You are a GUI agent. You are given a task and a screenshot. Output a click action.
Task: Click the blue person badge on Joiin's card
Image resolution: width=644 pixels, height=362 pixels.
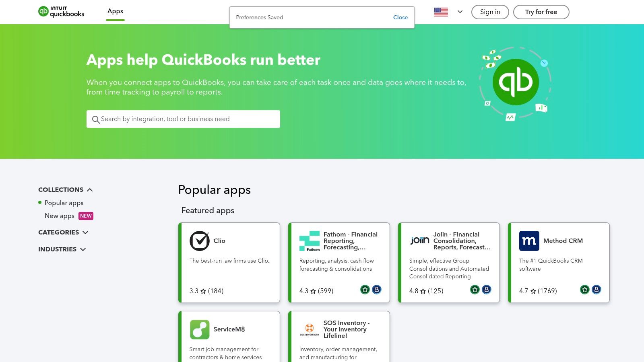(487, 289)
